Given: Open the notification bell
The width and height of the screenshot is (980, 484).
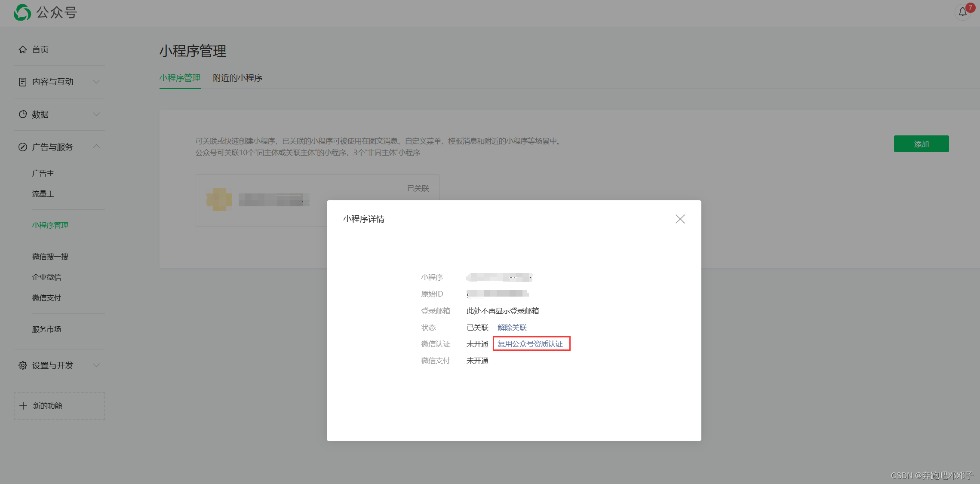Looking at the screenshot, I should point(962,12).
